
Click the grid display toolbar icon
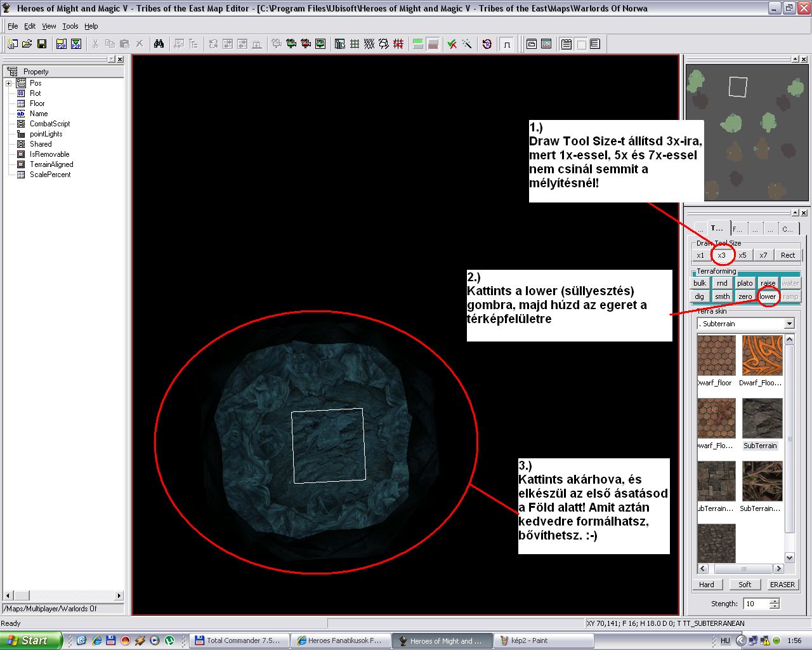(355, 44)
